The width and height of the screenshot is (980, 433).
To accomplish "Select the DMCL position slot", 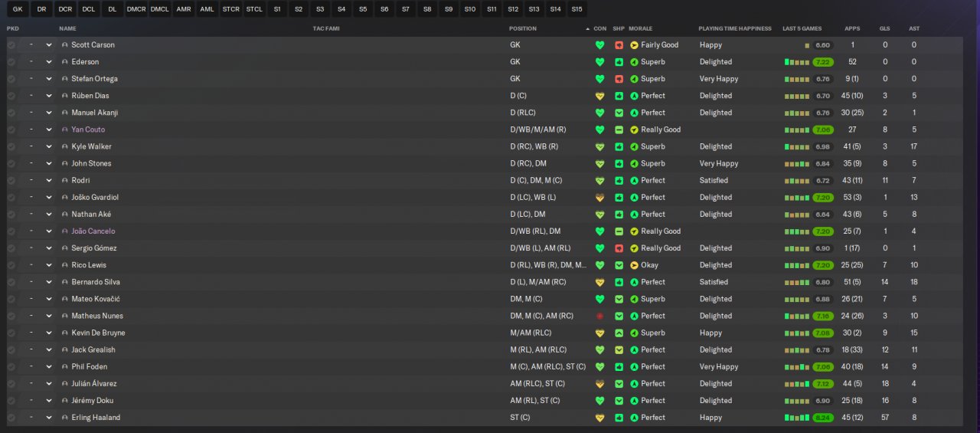I will [159, 9].
